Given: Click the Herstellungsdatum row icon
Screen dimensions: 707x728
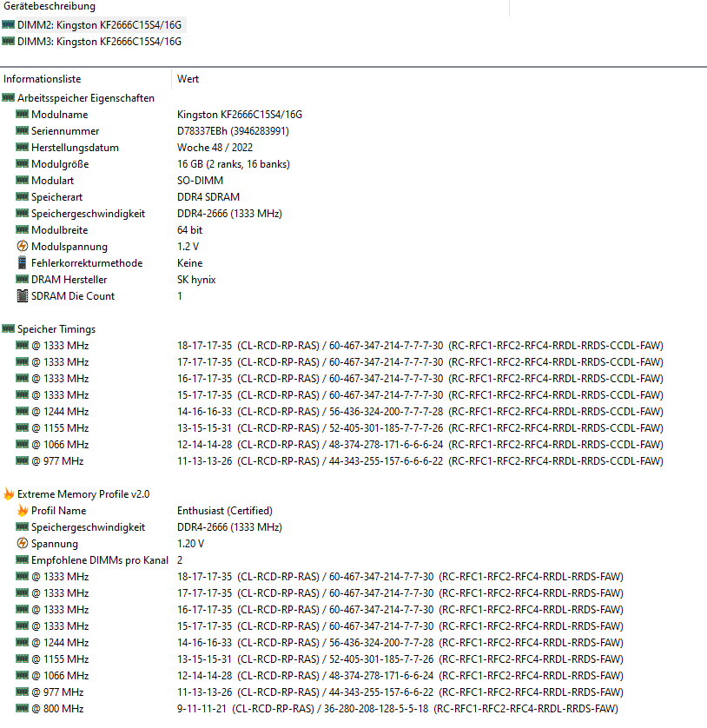Looking at the screenshot, I should pos(22,147).
